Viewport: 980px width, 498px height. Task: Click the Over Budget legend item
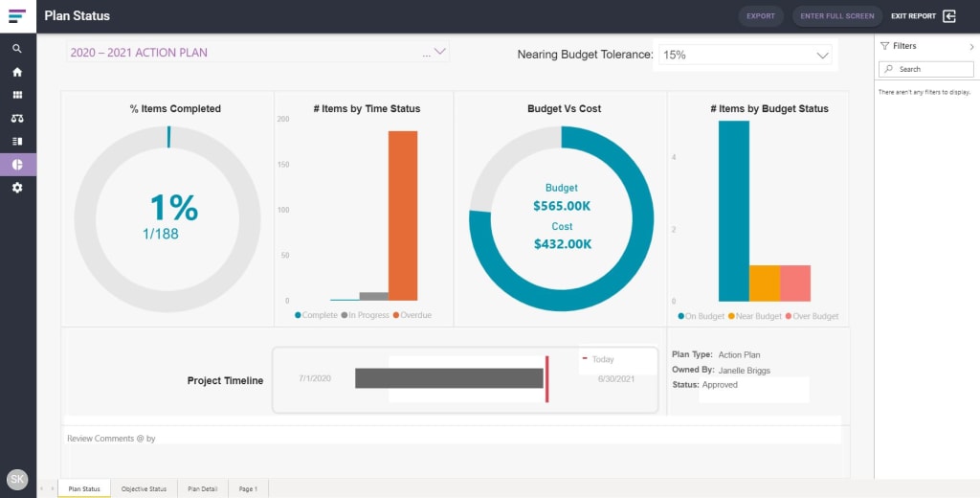coord(812,317)
